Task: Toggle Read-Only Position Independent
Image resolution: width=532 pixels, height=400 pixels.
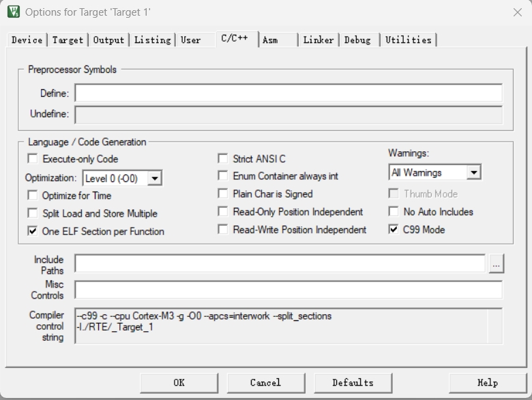Action: (x=222, y=211)
